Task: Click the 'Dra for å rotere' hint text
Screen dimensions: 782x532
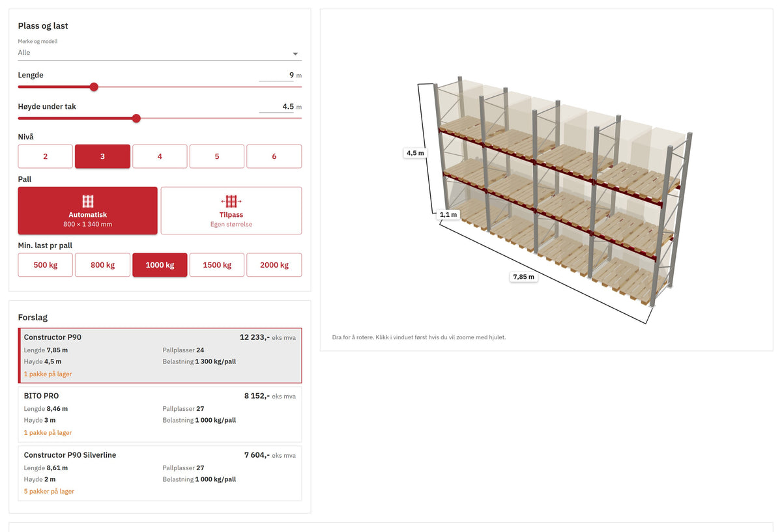Action: [x=419, y=337]
